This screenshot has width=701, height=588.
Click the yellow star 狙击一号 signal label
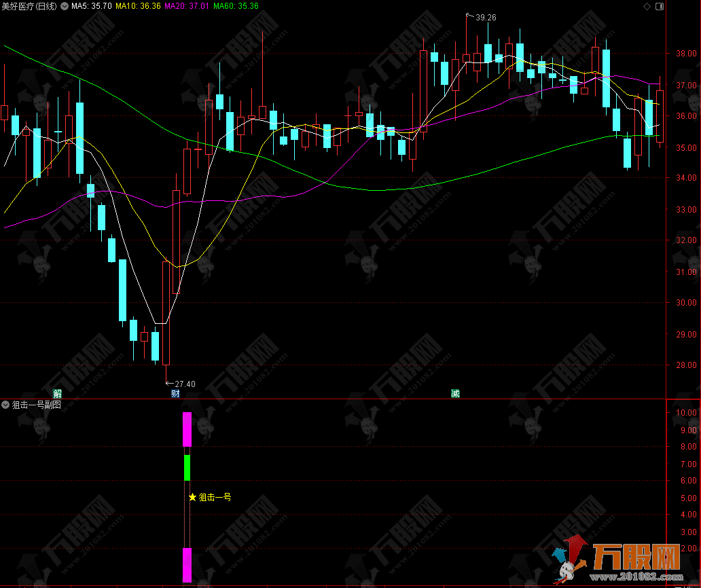[x=210, y=497]
